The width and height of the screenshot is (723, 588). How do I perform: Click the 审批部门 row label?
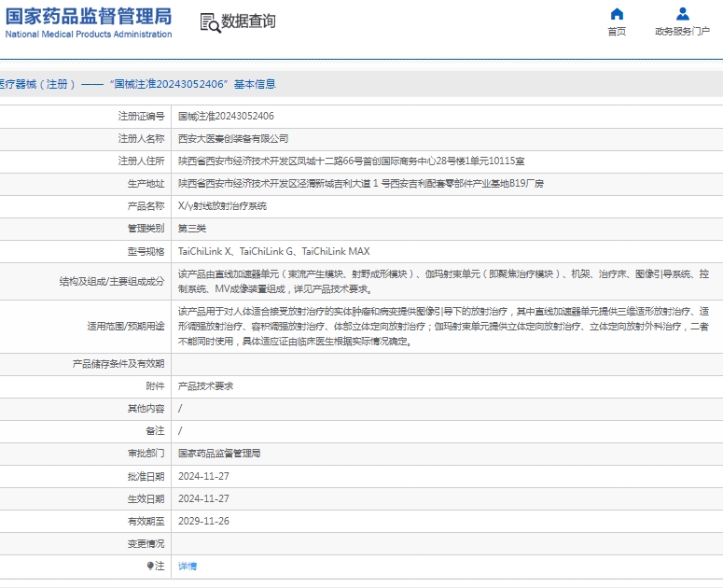146,454
